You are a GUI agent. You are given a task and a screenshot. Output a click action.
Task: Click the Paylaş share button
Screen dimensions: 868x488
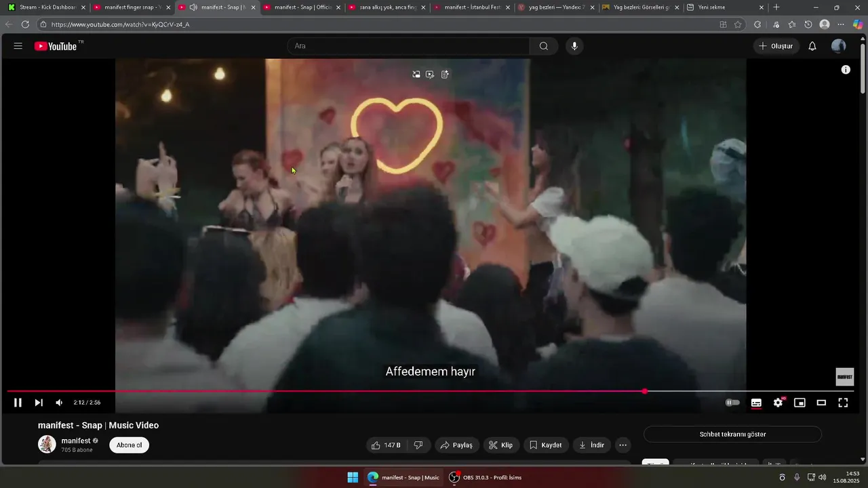pyautogui.click(x=456, y=445)
